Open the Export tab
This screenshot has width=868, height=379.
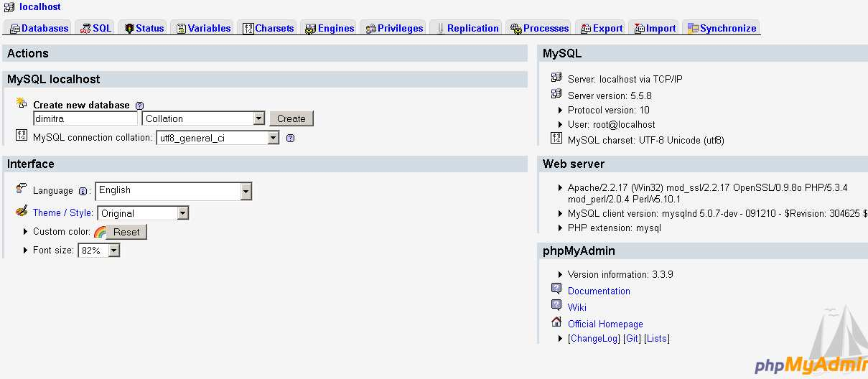pos(601,29)
